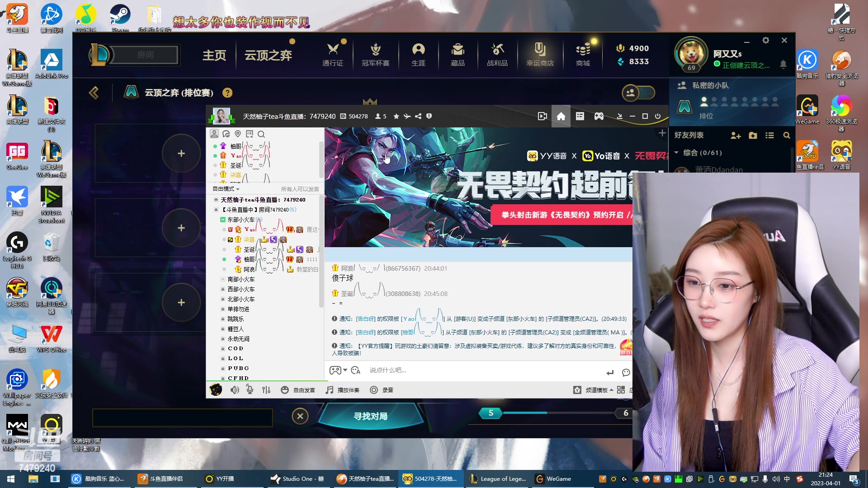Open the YY channel list panel icon
Screen dimensions: 868x488
pos(580,116)
